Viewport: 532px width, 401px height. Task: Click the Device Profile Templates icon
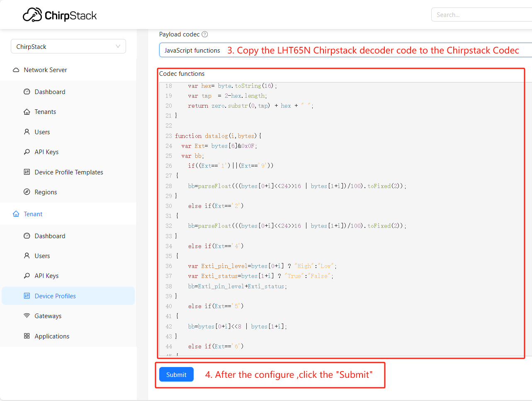click(x=27, y=172)
